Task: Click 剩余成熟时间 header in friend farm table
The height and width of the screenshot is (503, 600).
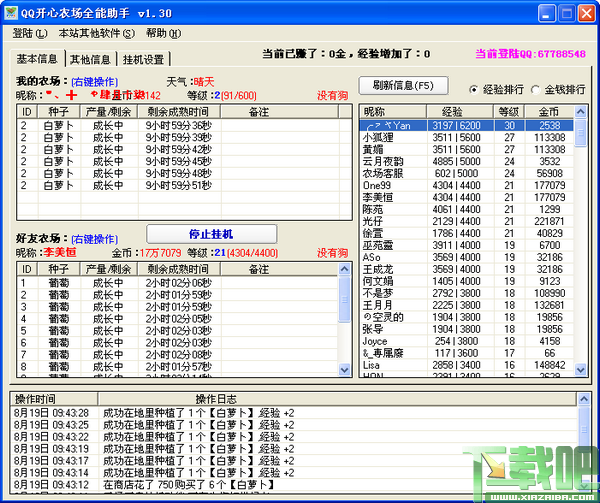Action: tap(179, 269)
